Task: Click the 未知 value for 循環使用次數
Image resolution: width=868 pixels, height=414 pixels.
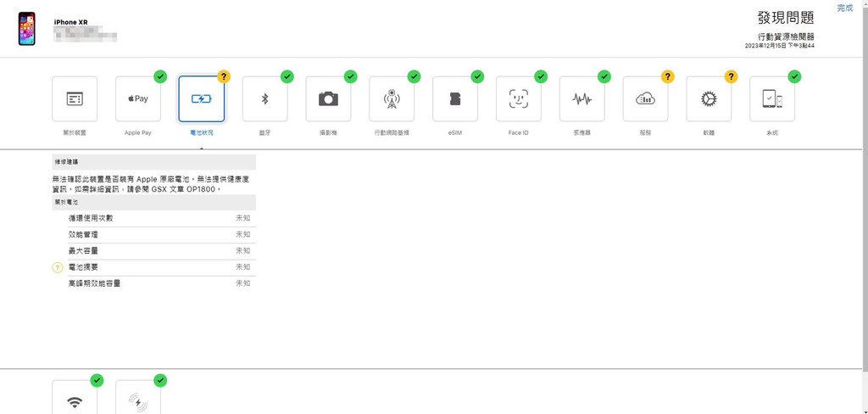Action: 243,218
